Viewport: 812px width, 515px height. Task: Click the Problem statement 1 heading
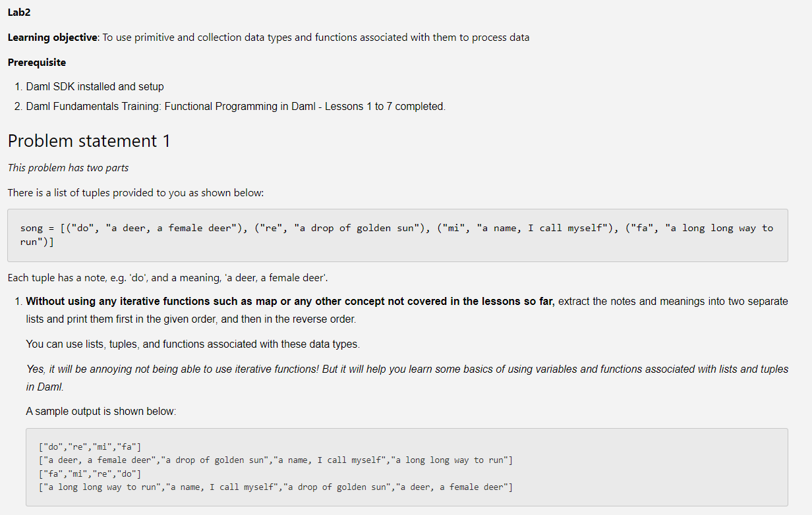point(89,141)
